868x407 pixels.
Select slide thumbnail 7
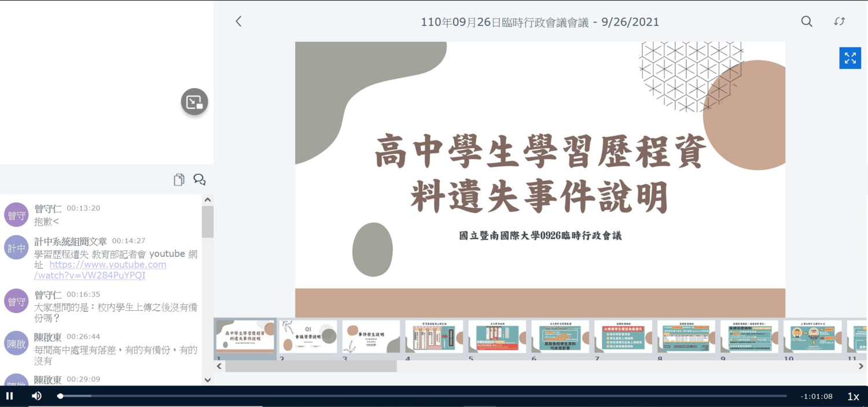pyautogui.click(x=623, y=336)
